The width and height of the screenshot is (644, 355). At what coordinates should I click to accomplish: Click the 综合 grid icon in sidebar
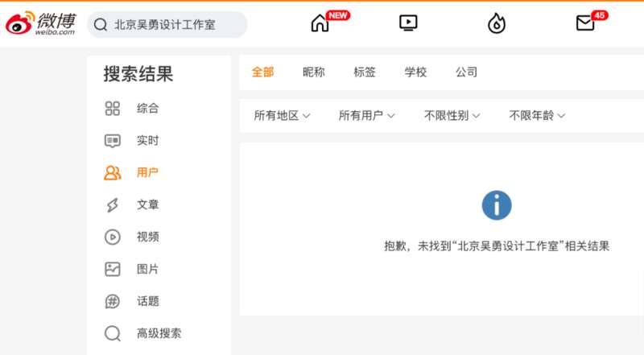coord(113,109)
